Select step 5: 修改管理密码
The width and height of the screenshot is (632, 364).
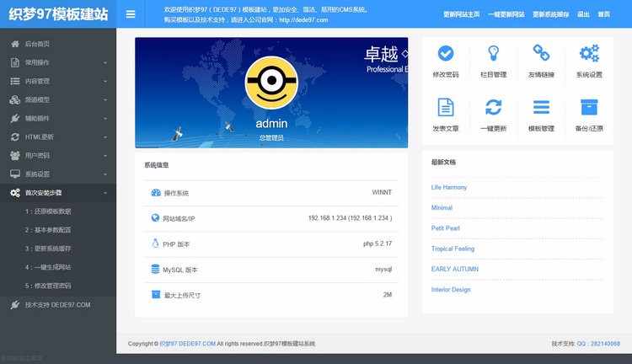[48, 286]
